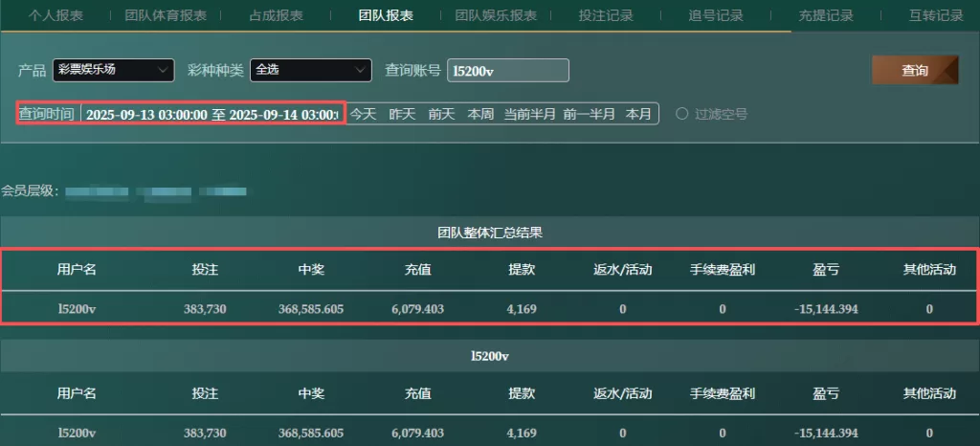Open the 彩种种类 dropdown showing 全选
The image size is (980, 446).
click(x=310, y=70)
